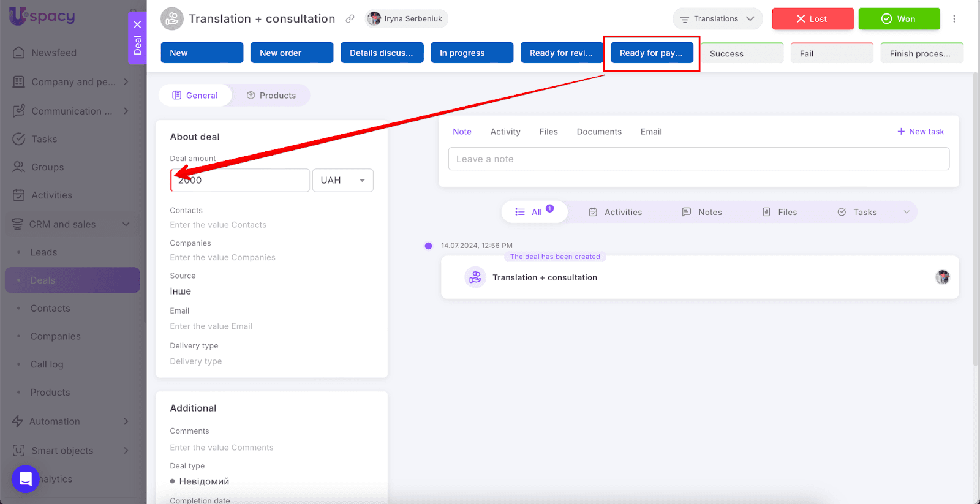Image resolution: width=980 pixels, height=504 pixels.
Task: Click the Newsfeed icon in sidebar
Action: tap(19, 53)
